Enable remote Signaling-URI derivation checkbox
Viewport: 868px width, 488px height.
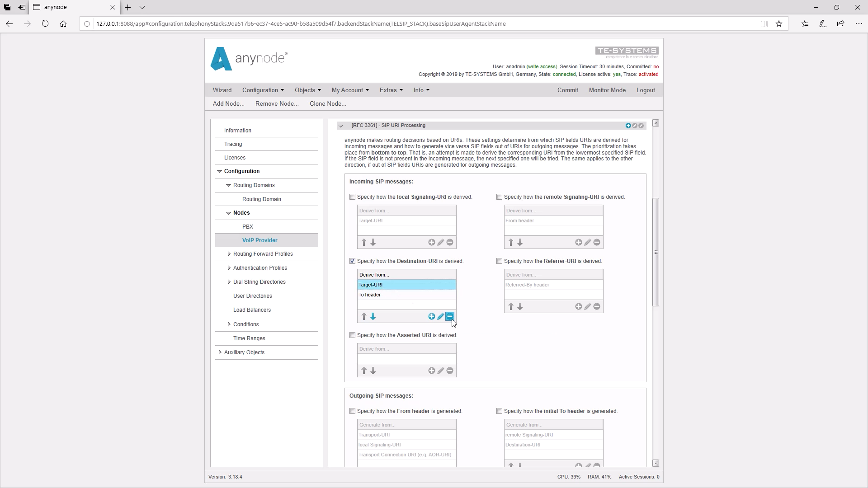click(499, 197)
